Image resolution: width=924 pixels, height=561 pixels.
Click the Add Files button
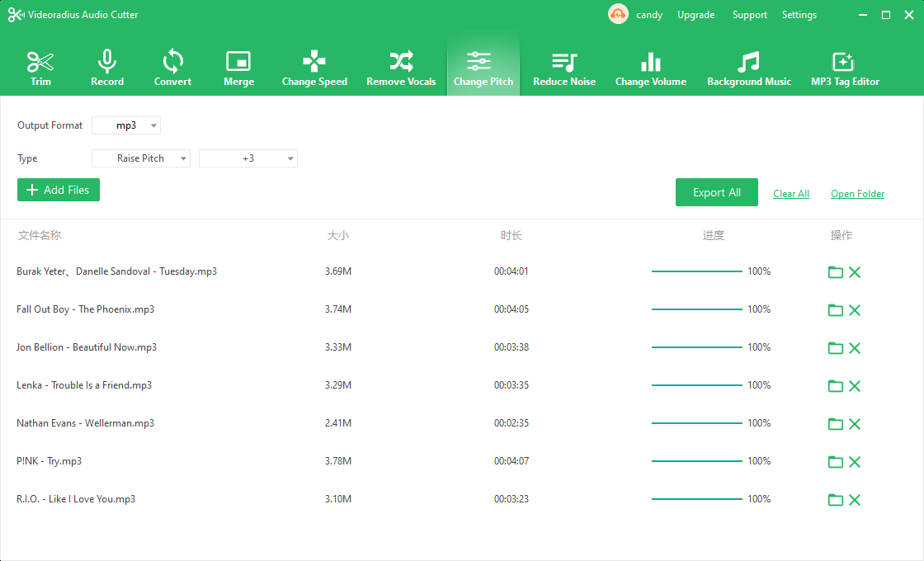coord(59,190)
